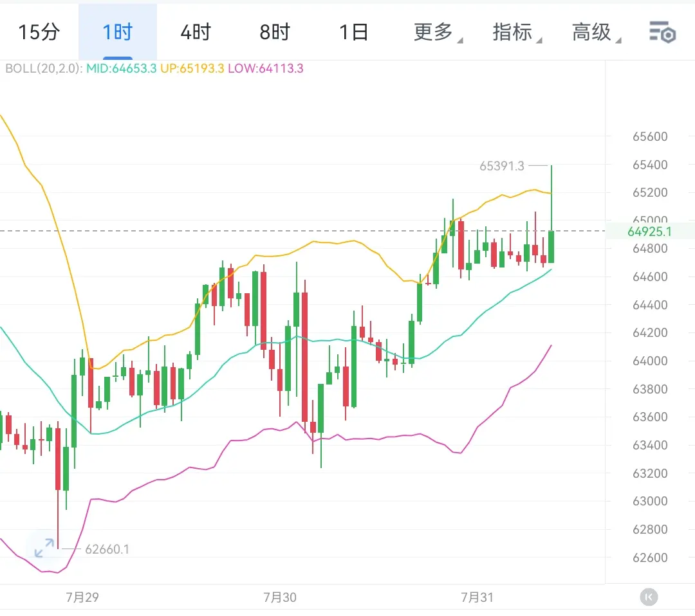Click the 7月30 date axis label
Screen dimensions: 695x616
(280, 597)
